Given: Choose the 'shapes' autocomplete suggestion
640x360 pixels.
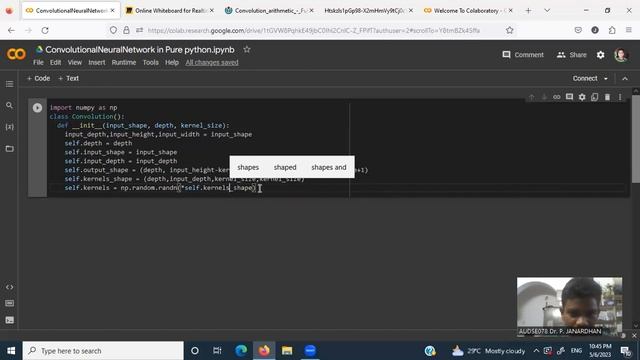Looking at the screenshot, I should (248, 167).
